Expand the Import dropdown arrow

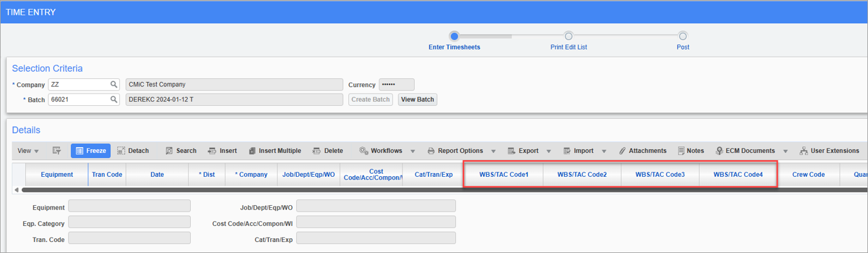coord(604,152)
